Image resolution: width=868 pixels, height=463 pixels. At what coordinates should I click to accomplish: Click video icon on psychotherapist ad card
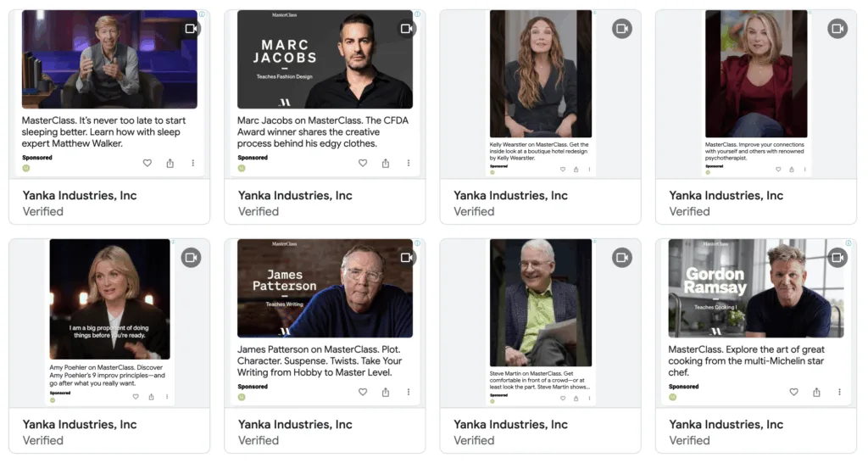837,29
